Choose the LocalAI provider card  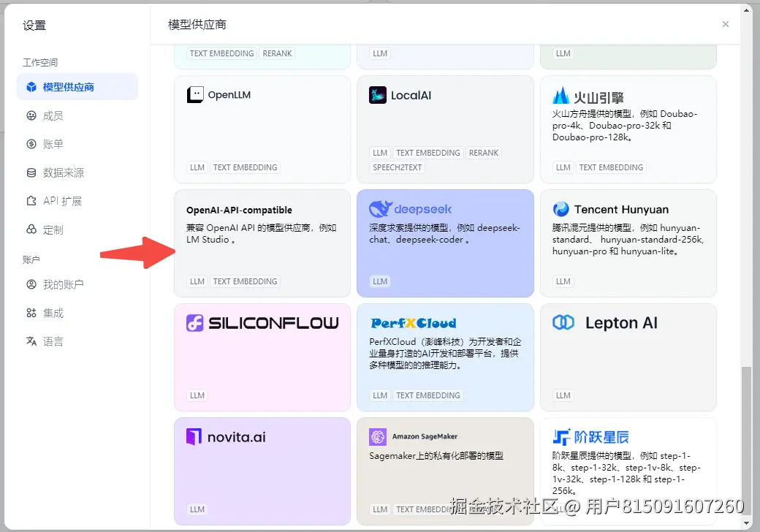click(445, 129)
